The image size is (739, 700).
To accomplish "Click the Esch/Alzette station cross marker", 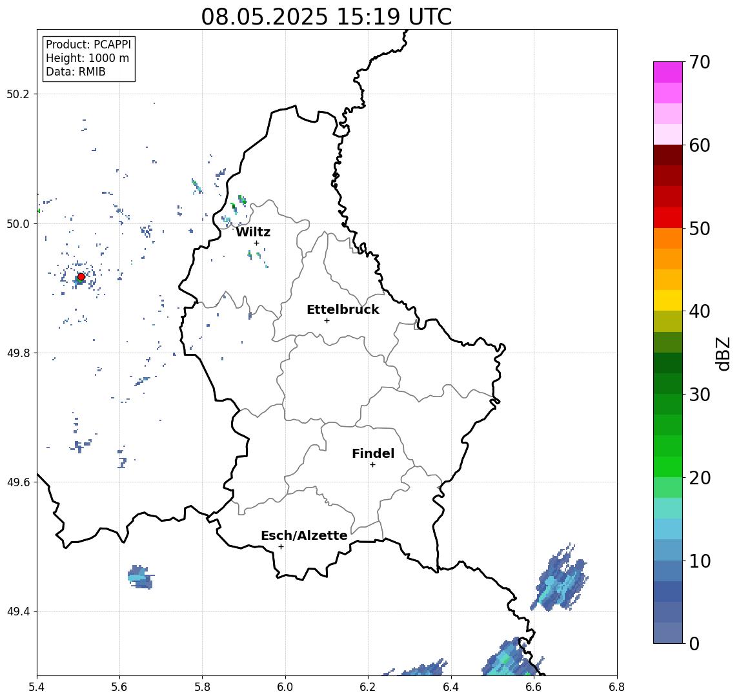I will [x=281, y=547].
